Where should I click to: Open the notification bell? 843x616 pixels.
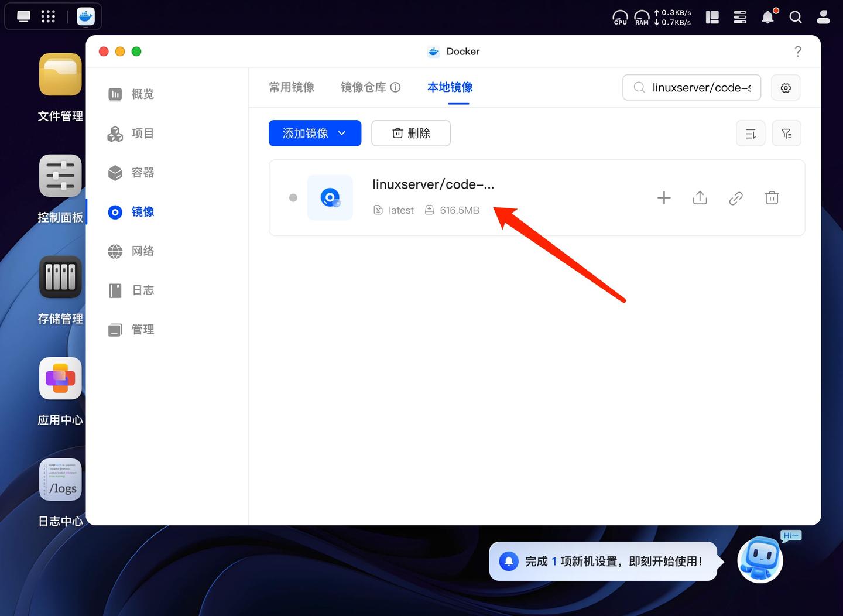pyautogui.click(x=768, y=17)
